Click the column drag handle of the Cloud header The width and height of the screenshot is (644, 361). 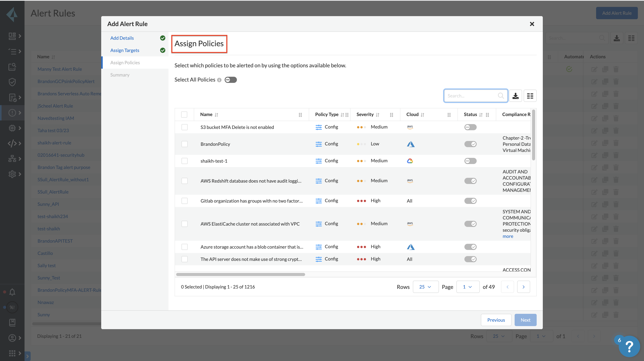(x=449, y=115)
